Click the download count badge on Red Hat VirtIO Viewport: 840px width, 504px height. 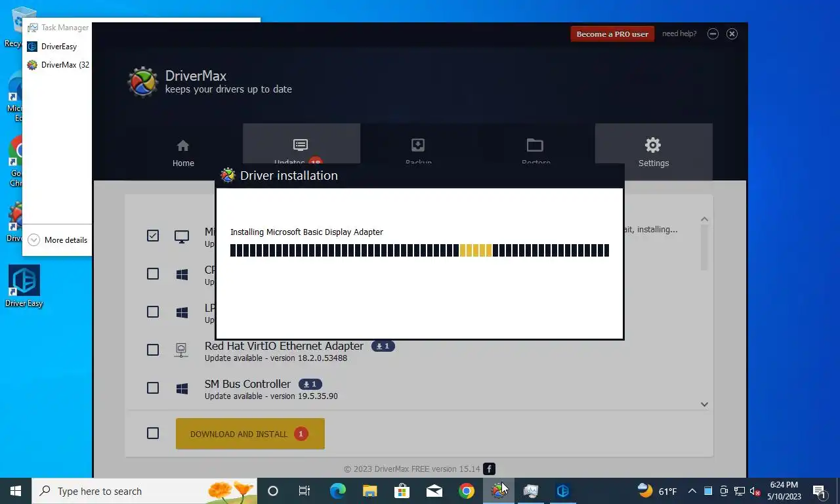click(x=383, y=346)
